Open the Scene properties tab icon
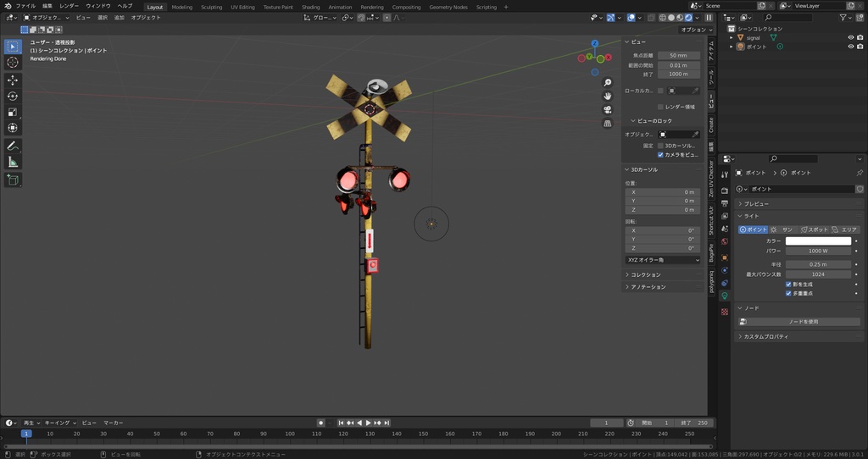 click(725, 229)
